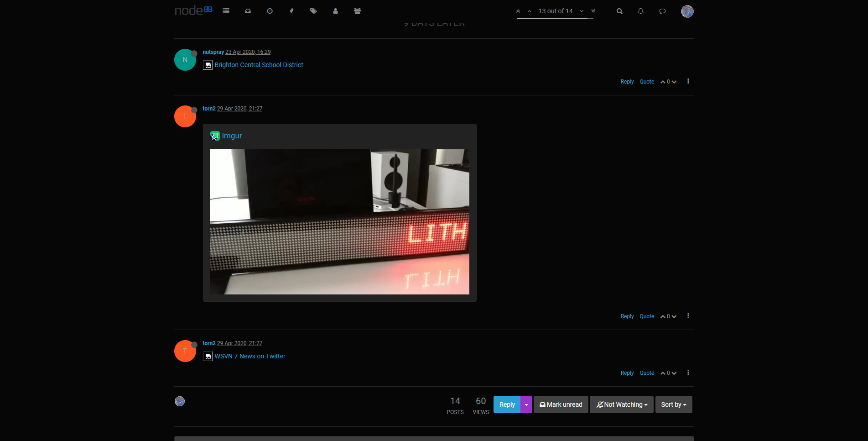Follow the Brighton Central School District link
The width and height of the screenshot is (868, 441).
pos(259,65)
